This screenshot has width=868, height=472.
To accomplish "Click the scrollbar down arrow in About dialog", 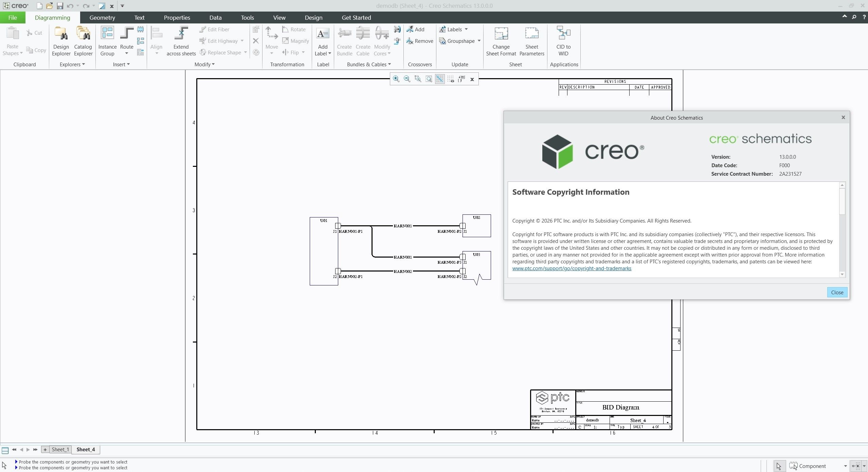I will point(842,274).
